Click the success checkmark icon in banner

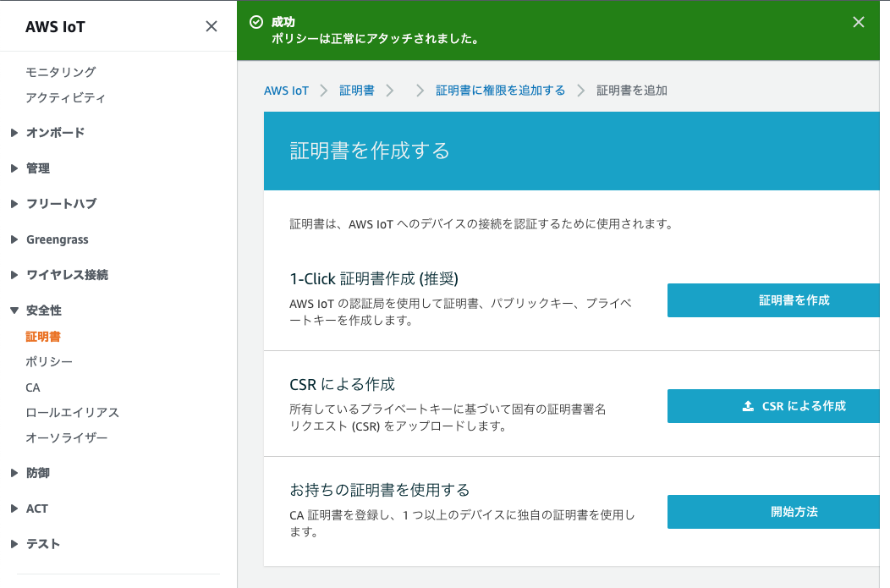click(x=256, y=22)
